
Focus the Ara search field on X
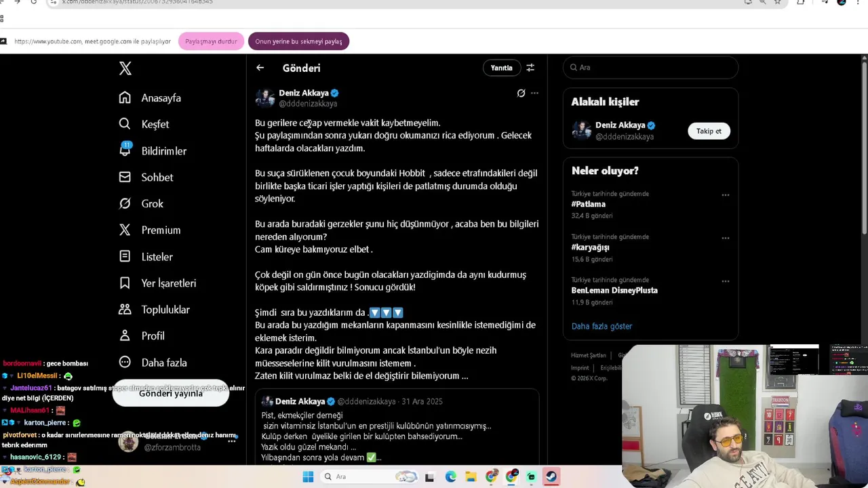651,67
